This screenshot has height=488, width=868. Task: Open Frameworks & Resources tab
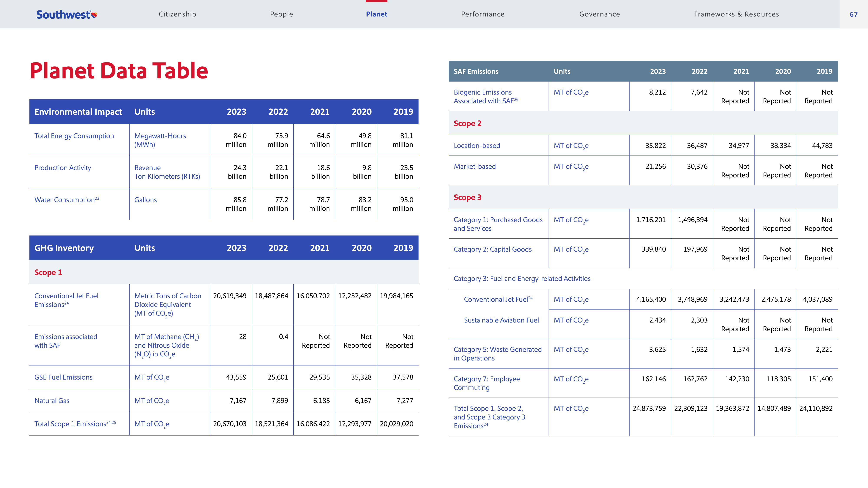(736, 14)
